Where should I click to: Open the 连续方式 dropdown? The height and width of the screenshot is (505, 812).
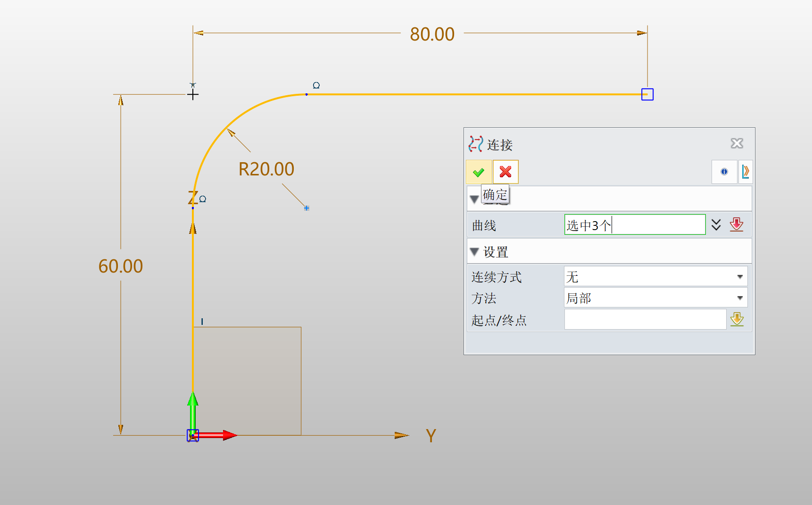[655, 277]
